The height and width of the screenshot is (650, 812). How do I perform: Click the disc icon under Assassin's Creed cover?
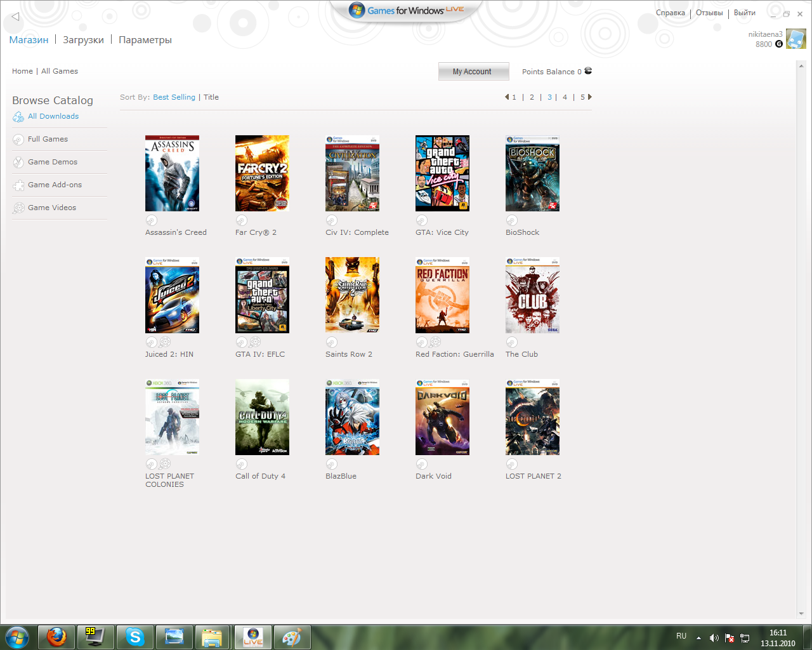pos(151,220)
